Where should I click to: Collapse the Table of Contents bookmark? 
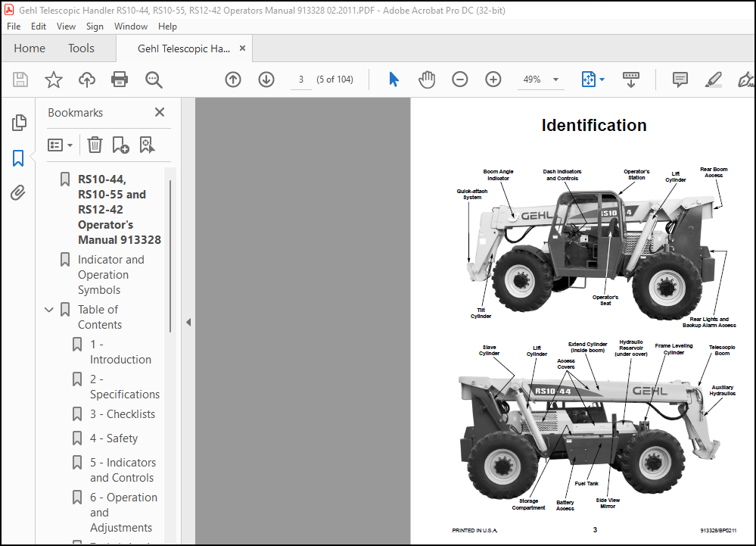click(x=48, y=310)
